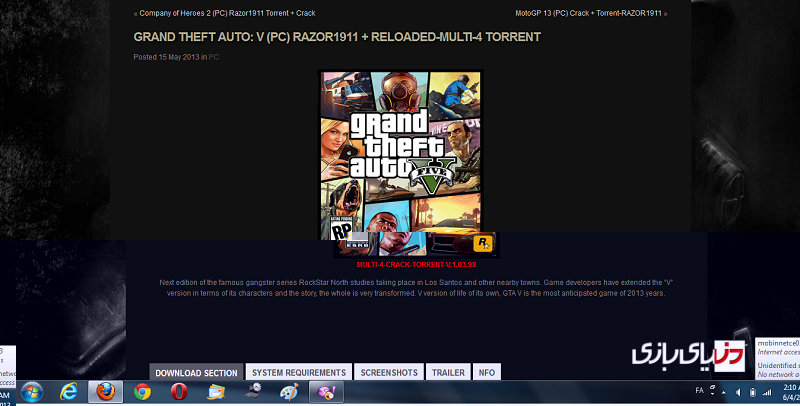Select the mobinnetce0 network in the popup
The height and width of the screenshot is (406, 800).
pyautogui.click(x=778, y=347)
